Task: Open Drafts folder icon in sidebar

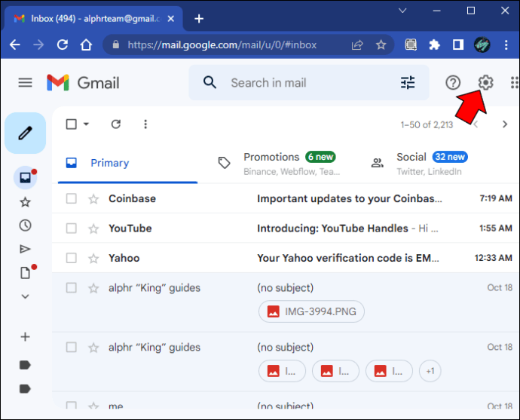Action: [25, 273]
